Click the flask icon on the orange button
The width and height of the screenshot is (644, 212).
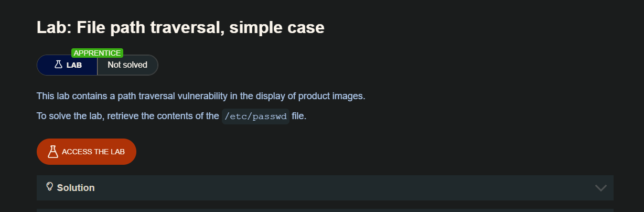click(x=52, y=152)
